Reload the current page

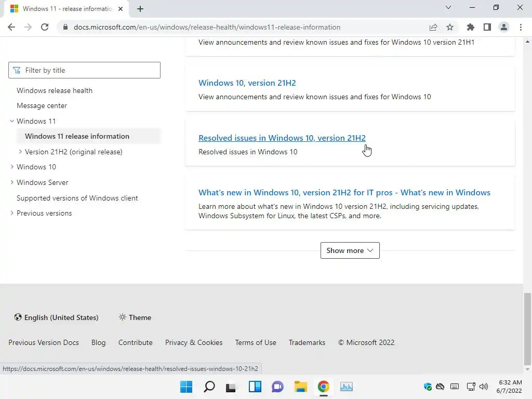pos(45,27)
